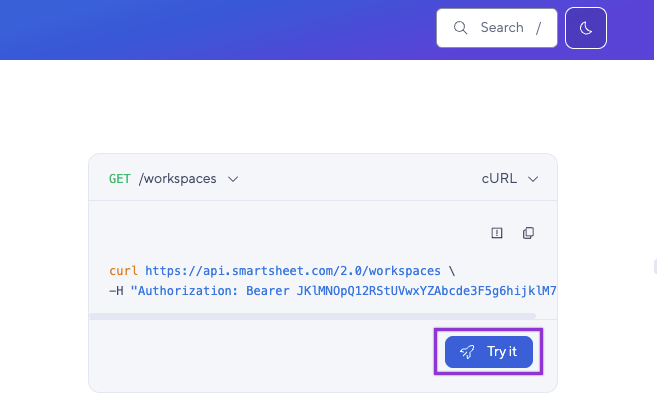
Task: Click the slash shortcut hint in search
Action: tap(539, 28)
